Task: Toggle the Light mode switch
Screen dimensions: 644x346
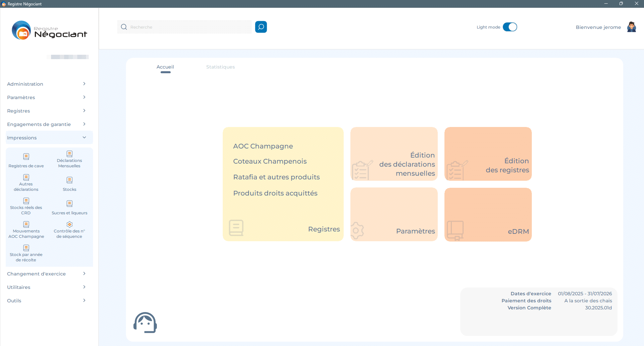Action: [x=510, y=27]
